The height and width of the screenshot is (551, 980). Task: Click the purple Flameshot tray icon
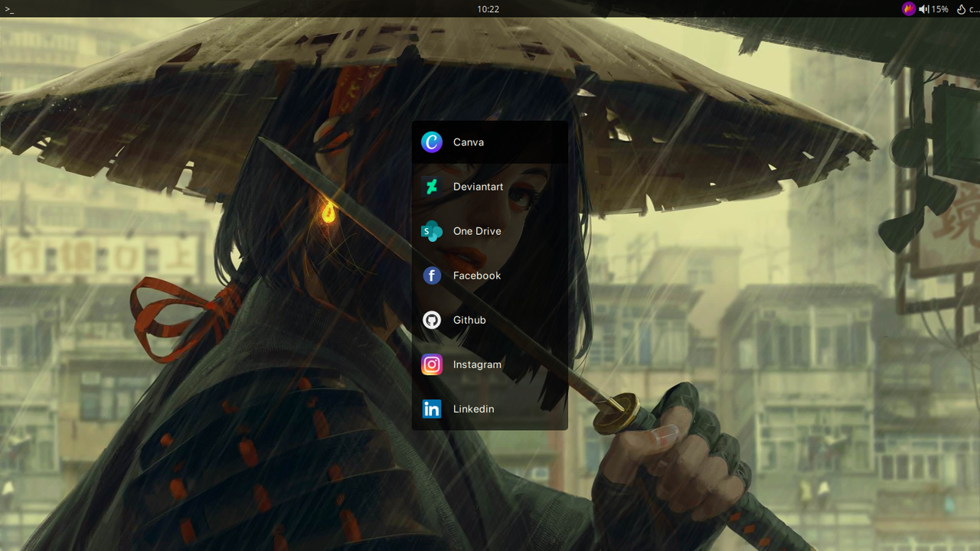(909, 9)
